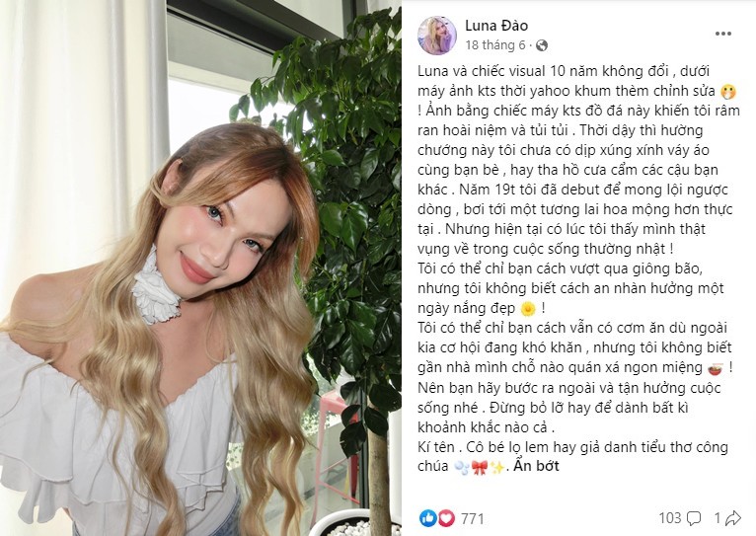Open the posted photo of the blonde woman
Screen dimensions: 756x536
200,268
